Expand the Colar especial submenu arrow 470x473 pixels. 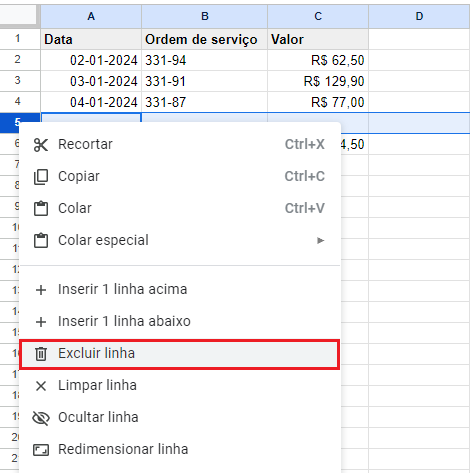click(x=320, y=240)
